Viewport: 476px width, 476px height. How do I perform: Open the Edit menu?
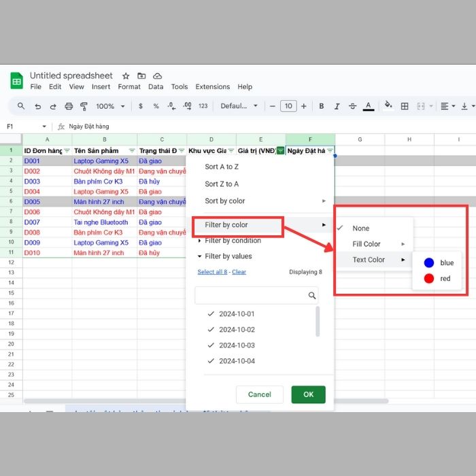point(55,87)
